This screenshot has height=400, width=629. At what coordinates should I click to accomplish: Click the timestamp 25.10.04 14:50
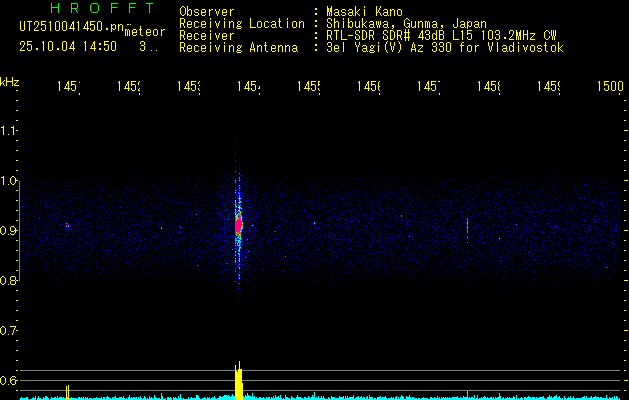(x=68, y=46)
